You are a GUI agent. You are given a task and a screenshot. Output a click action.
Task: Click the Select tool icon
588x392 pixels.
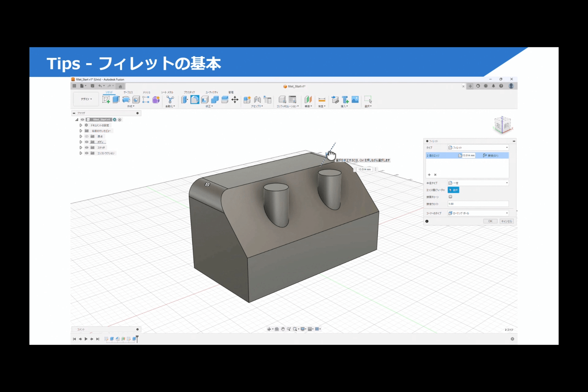point(368,100)
